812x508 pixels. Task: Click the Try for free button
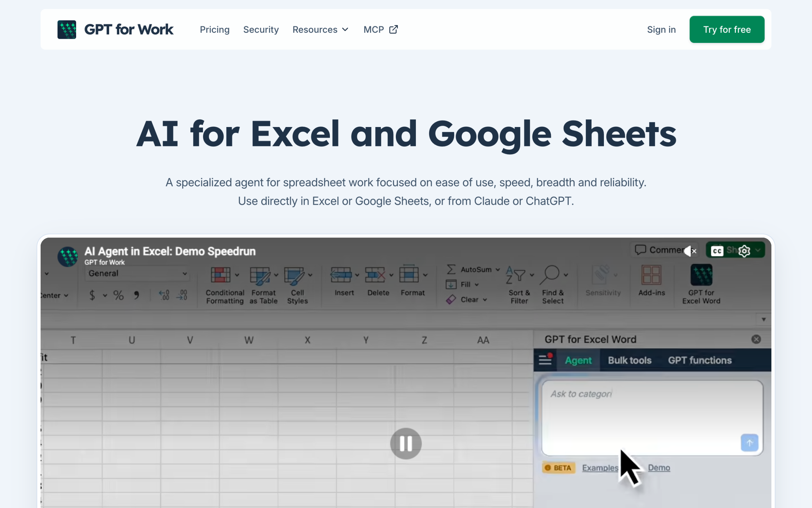coord(727,30)
